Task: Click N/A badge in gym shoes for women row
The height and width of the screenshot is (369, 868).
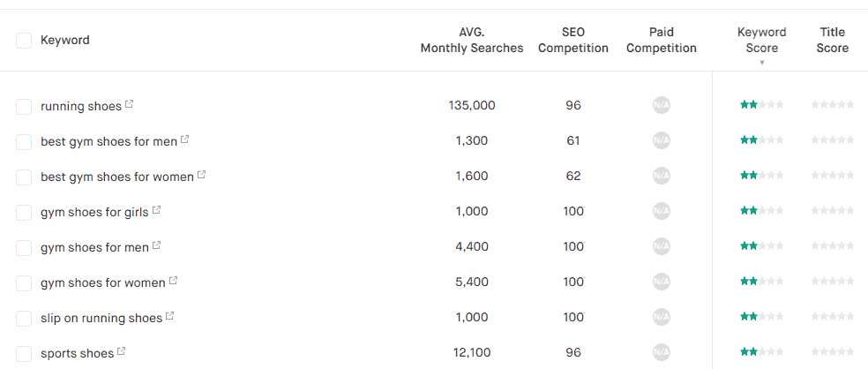Action: [661, 282]
